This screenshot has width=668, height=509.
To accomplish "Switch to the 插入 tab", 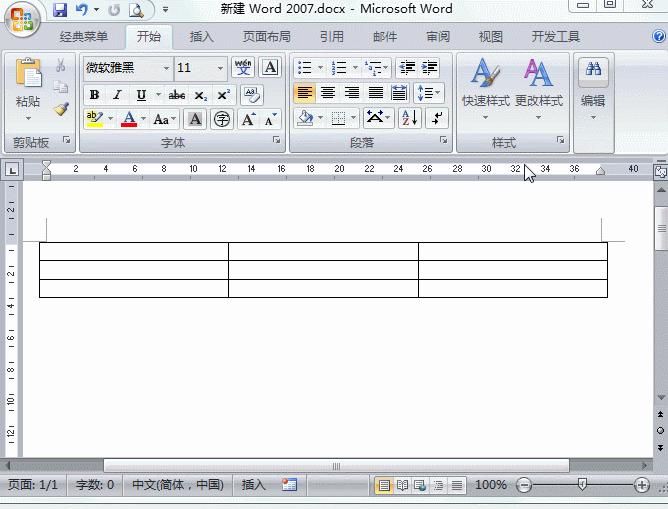I will tap(201, 37).
